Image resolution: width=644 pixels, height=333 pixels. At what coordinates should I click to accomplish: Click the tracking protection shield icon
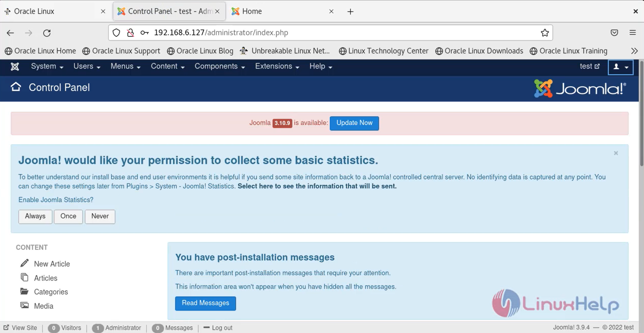[116, 33]
